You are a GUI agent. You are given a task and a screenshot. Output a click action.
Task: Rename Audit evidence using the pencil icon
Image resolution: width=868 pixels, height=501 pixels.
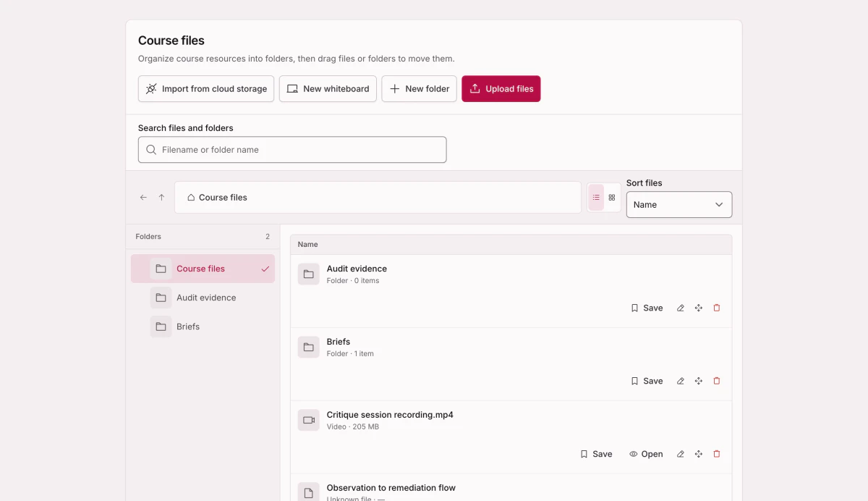click(x=681, y=308)
